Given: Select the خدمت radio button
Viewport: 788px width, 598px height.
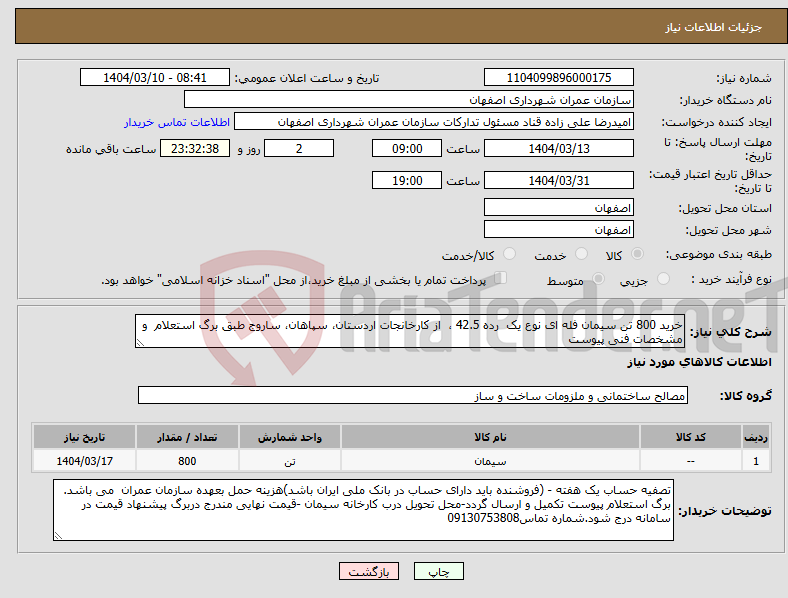Looking at the screenshot, I should coord(581,254).
